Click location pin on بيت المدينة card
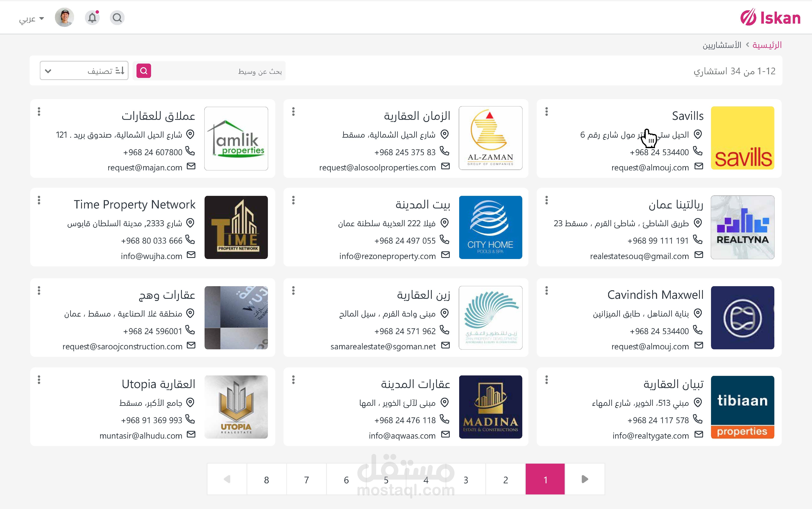The image size is (812, 509). click(445, 223)
